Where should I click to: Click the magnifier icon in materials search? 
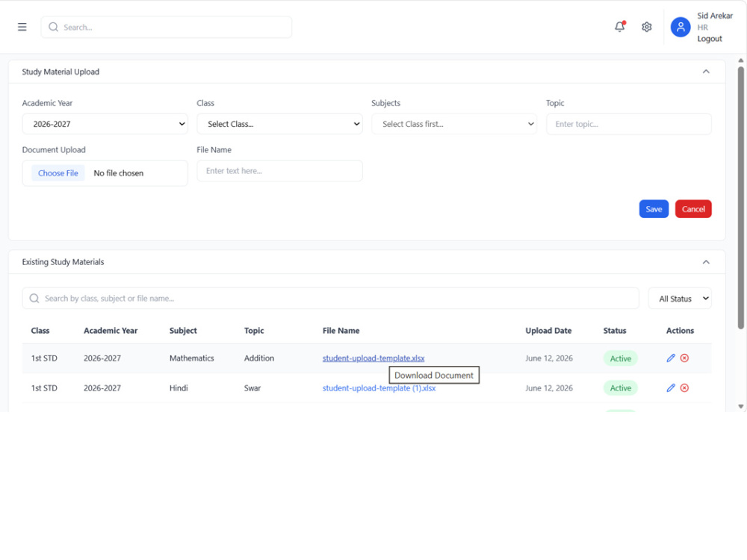point(34,299)
